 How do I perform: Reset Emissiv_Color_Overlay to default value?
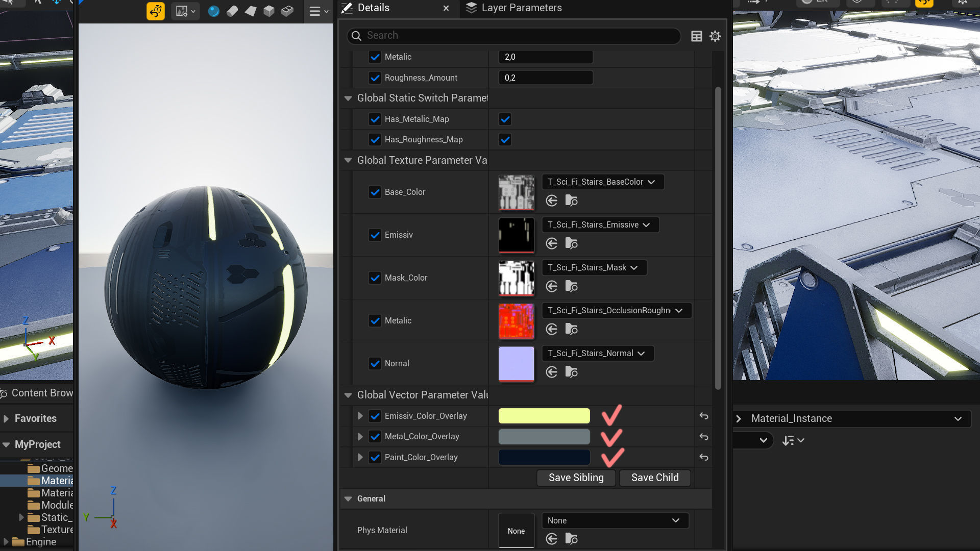703,416
